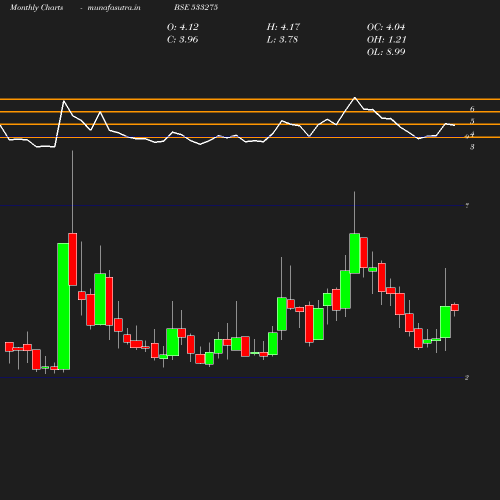
Task: Click the 'Monthly Charts' title text
Action: click(x=37, y=7)
